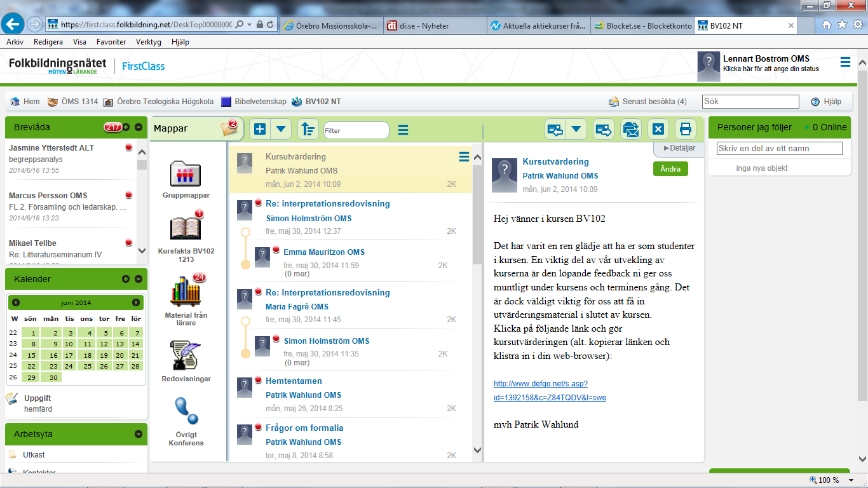The width and height of the screenshot is (868, 488).
Task: Click the new item plus button in Mappar toolbar
Action: click(260, 130)
